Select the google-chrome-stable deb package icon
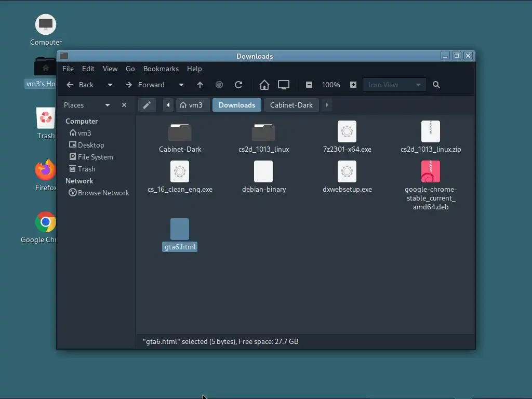Image resolution: width=532 pixels, height=399 pixels. (431, 171)
